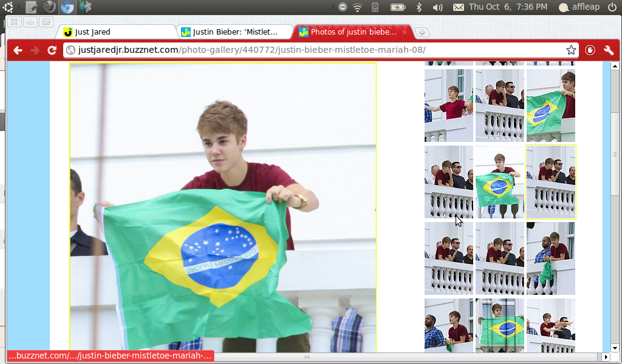Open the power session menu
This screenshot has width=622, height=364.
tap(612, 7)
